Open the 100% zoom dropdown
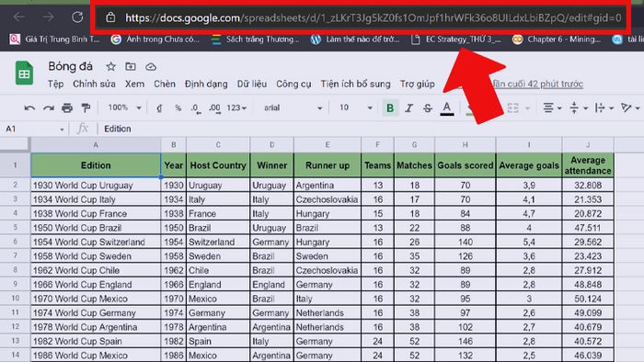 pos(124,107)
